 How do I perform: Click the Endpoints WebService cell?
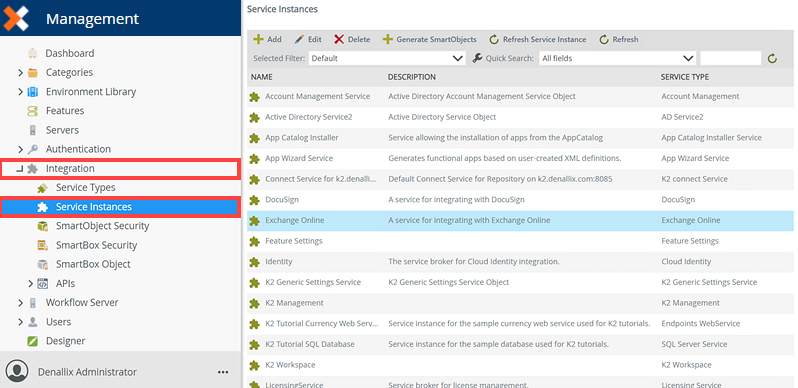click(x=701, y=324)
